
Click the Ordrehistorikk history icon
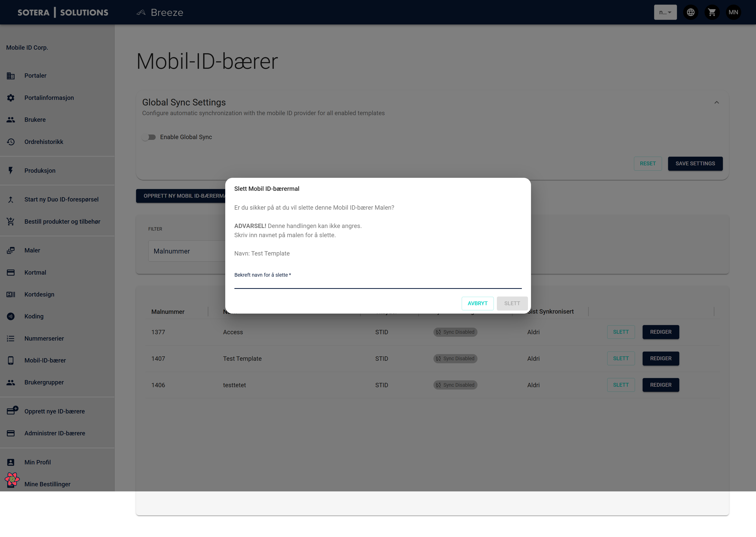[x=11, y=142]
